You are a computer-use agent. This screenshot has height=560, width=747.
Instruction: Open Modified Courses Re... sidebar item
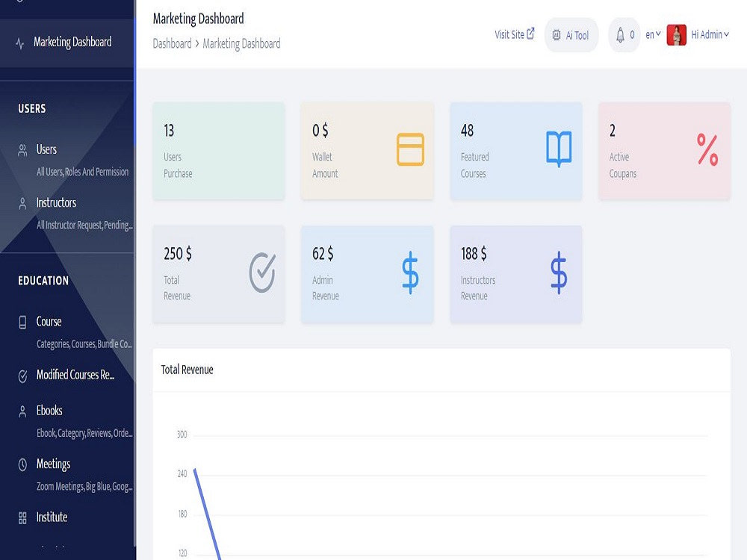pyautogui.click(x=75, y=376)
